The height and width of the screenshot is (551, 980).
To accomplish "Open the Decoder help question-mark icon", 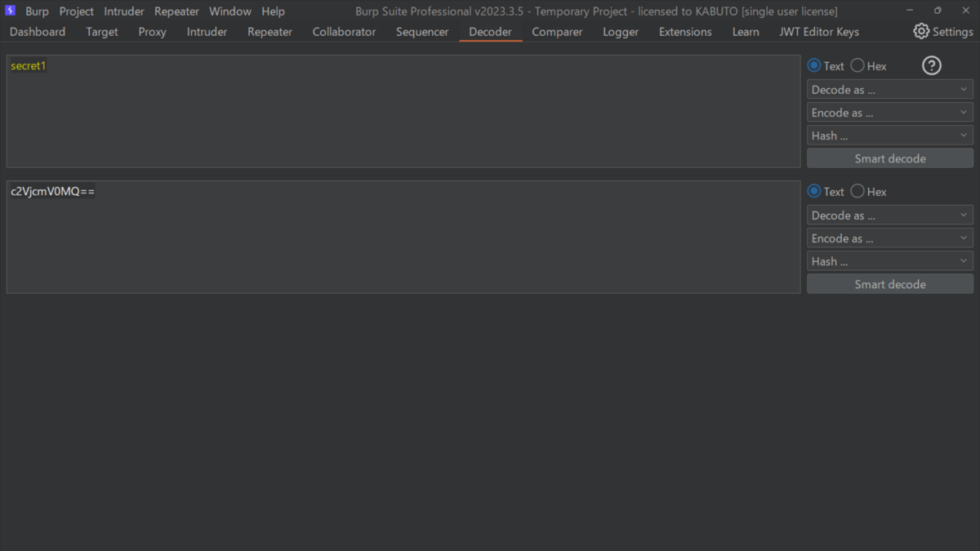I will [x=931, y=66].
